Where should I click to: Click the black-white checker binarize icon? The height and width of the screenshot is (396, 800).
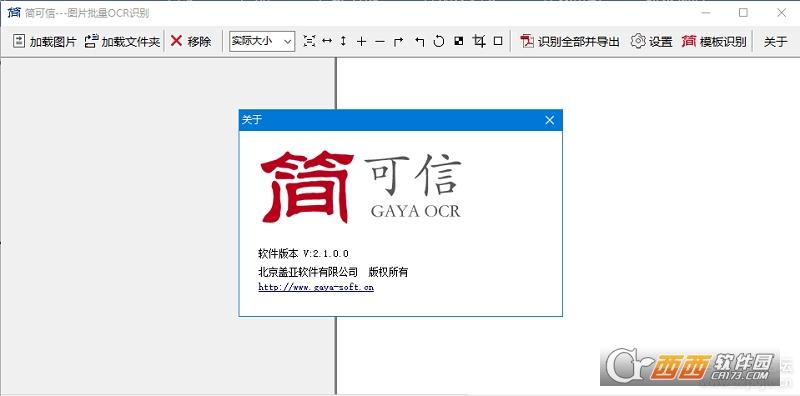coord(459,41)
